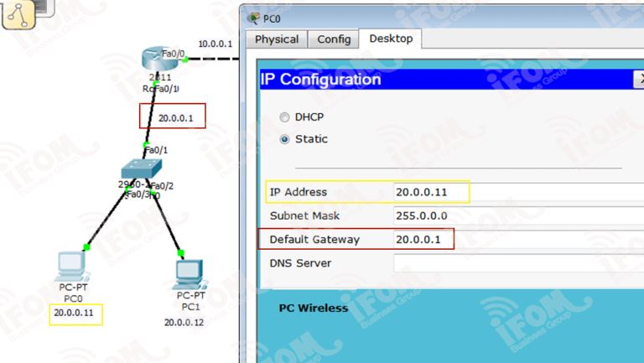
Task: Click the 20.0.0.11 label under PC0
Action: pos(75,313)
